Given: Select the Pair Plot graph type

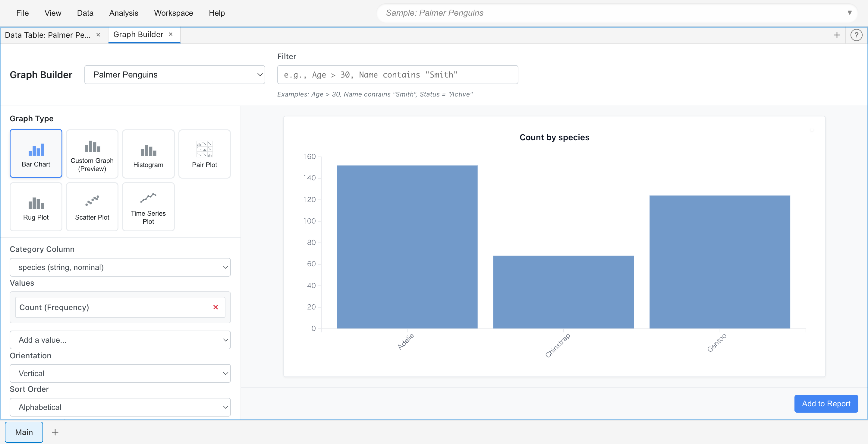Looking at the screenshot, I should click(204, 154).
